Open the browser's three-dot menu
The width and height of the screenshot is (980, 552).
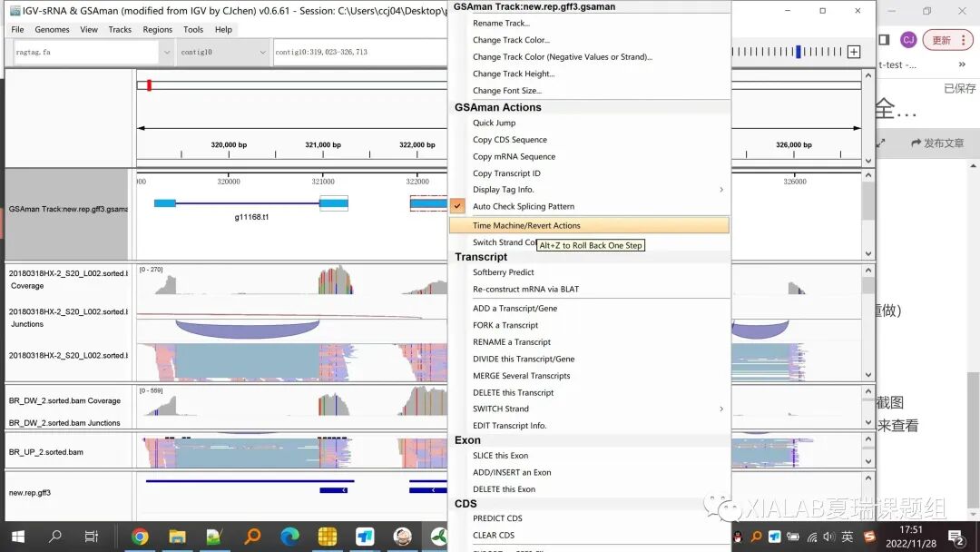click(963, 40)
